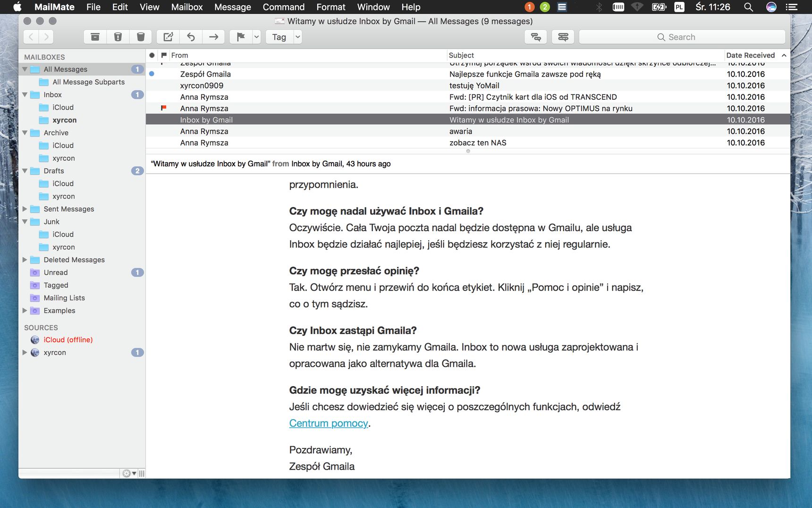
Task: Collapse the Inbox mailbox tree
Action: [x=25, y=95]
